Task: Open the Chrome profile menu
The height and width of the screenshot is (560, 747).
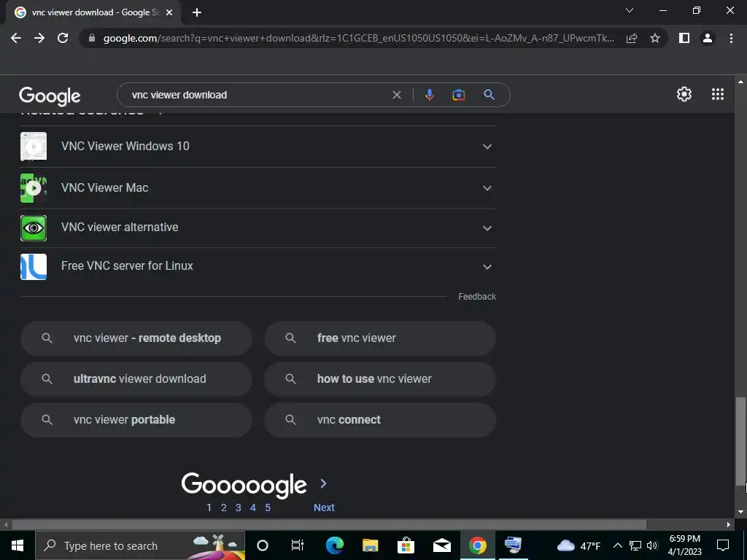Action: tap(708, 38)
